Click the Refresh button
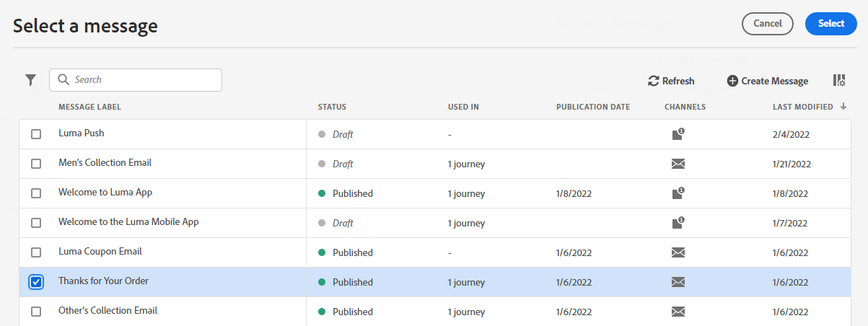 [x=671, y=81]
